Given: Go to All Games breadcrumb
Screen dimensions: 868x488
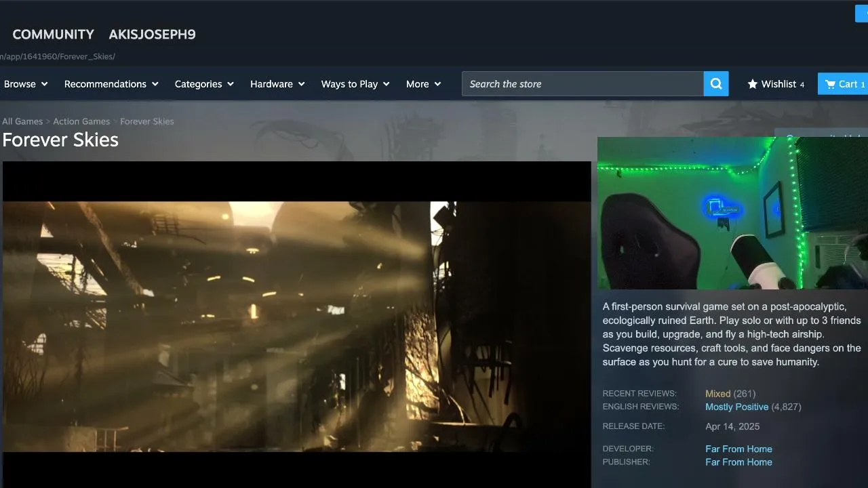Looking at the screenshot, I should click(22, 121).
